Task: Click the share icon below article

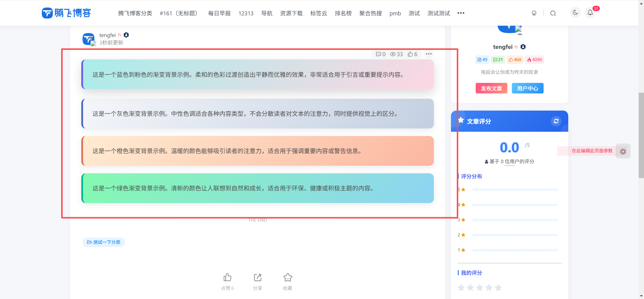Action: 257,278
